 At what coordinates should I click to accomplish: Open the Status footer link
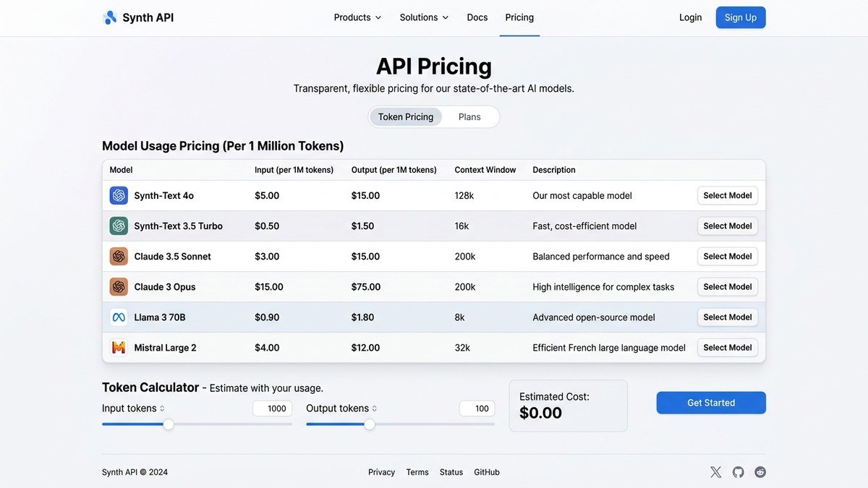pyautogui.click(x=451, y=472)
